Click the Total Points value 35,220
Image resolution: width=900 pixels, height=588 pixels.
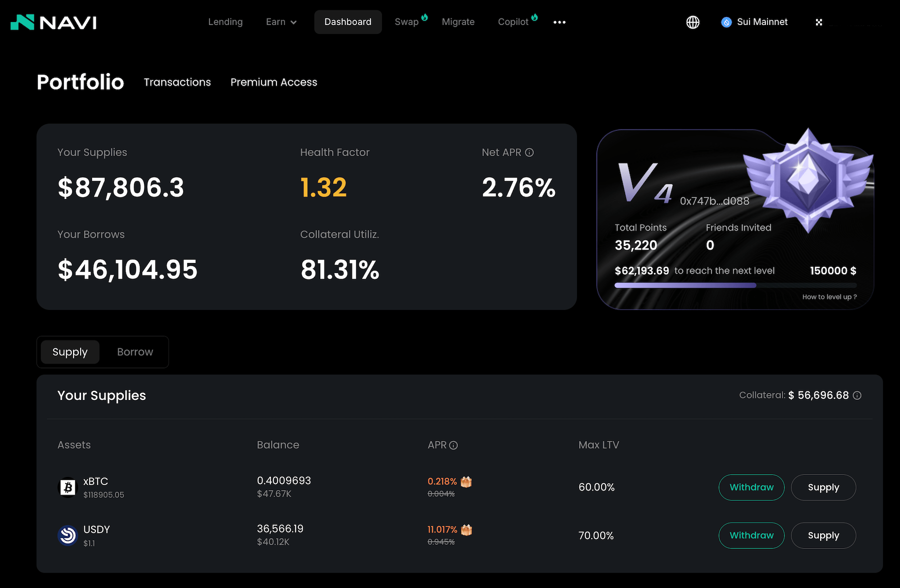(x=636, y=245)
